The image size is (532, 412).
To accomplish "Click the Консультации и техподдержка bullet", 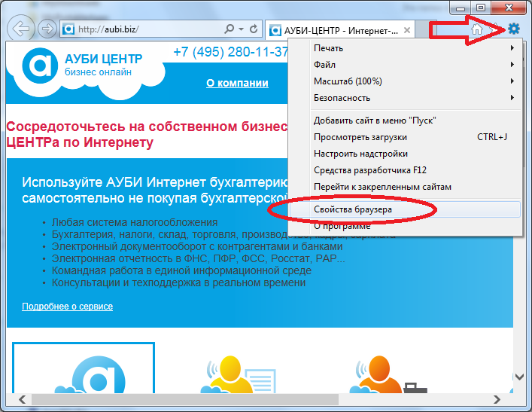I will click(178, 282).
